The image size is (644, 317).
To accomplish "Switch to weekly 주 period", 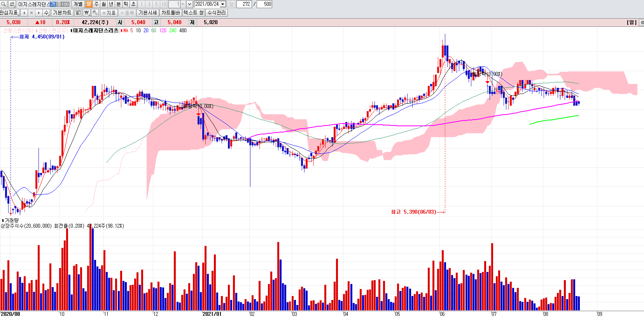I will tap(96, 4).
